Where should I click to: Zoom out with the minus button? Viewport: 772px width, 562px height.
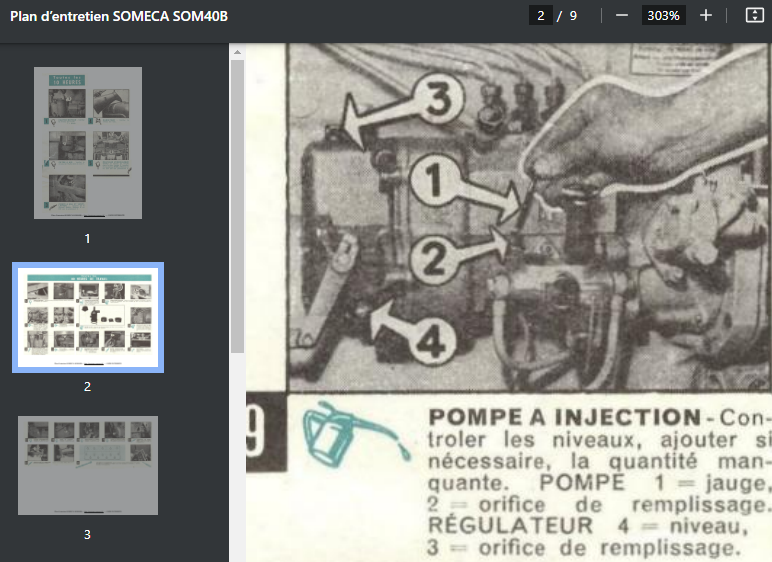tap(622, 16)
